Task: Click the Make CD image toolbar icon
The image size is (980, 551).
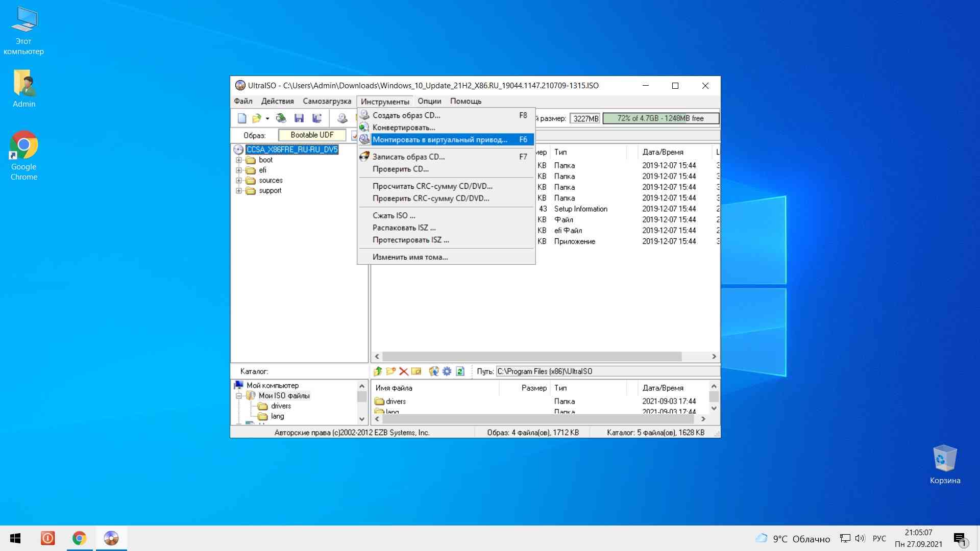Action: pos(342,118)
